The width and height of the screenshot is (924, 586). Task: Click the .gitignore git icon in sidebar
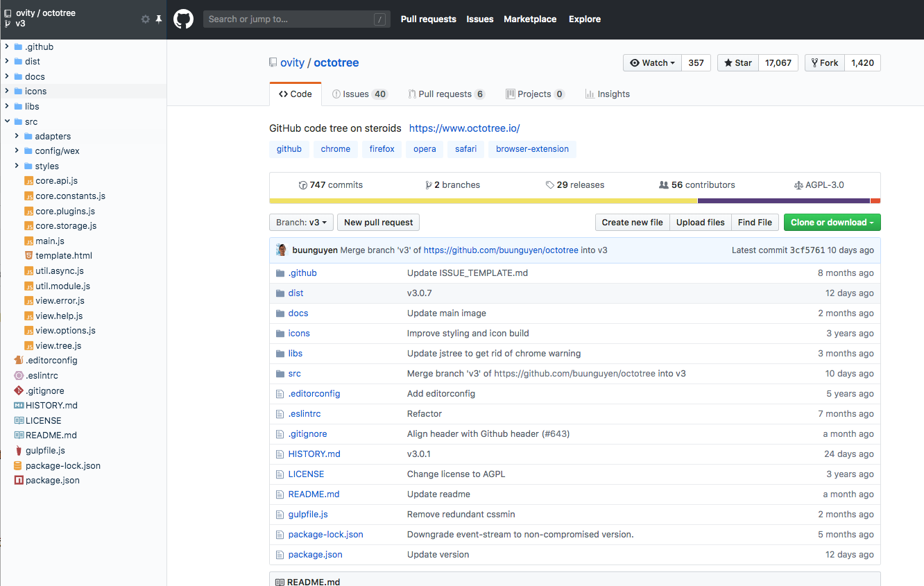click(19, 390)
